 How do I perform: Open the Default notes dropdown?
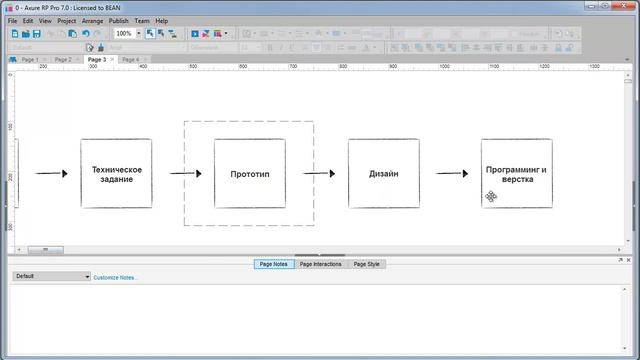(x=51, y=276)
